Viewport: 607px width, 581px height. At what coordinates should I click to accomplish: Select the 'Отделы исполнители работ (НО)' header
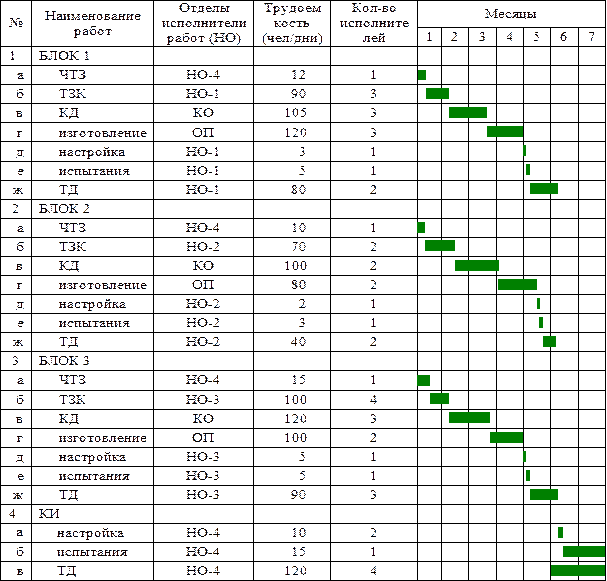click(x=204, y=23)
